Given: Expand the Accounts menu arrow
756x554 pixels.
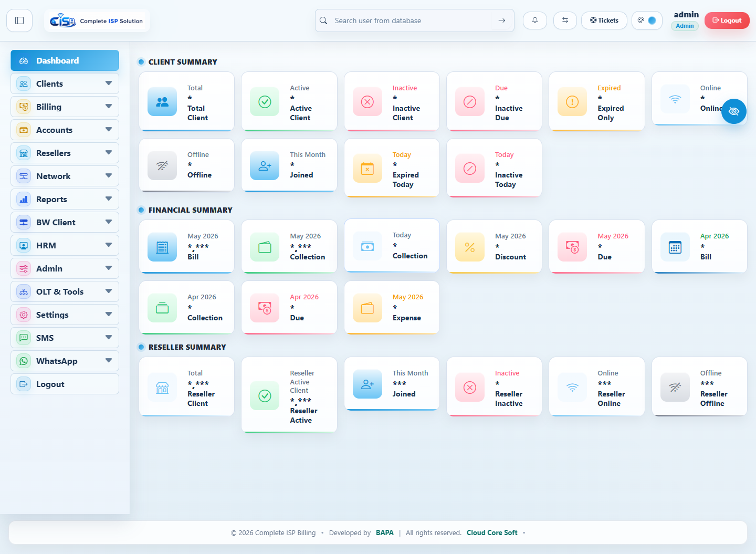Looking at the screenshot, I should 109,130.
